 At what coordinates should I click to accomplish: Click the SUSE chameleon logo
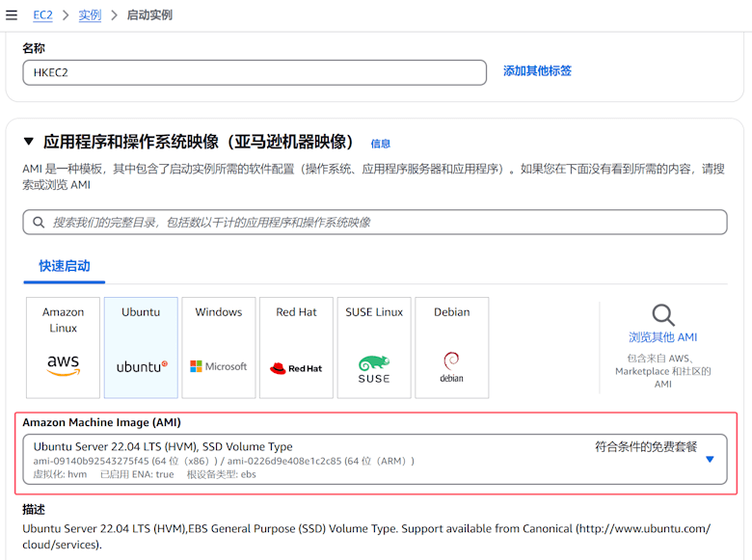[374, 369]
